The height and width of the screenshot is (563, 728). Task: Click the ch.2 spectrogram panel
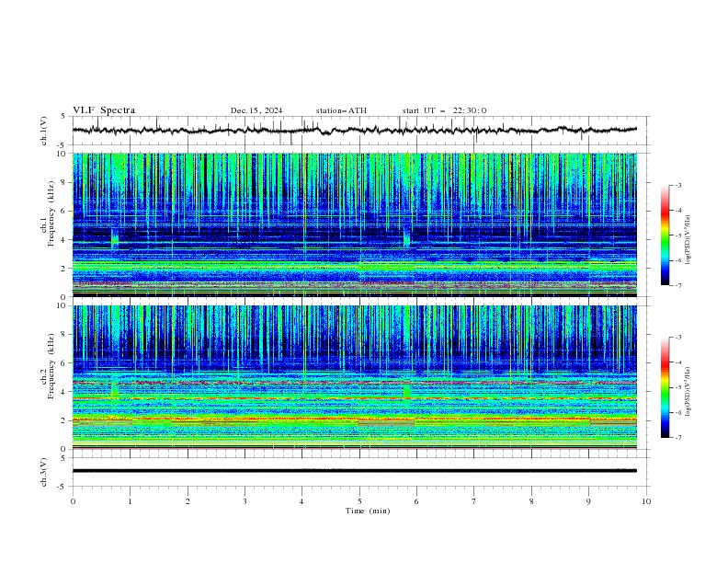point(355,377)
